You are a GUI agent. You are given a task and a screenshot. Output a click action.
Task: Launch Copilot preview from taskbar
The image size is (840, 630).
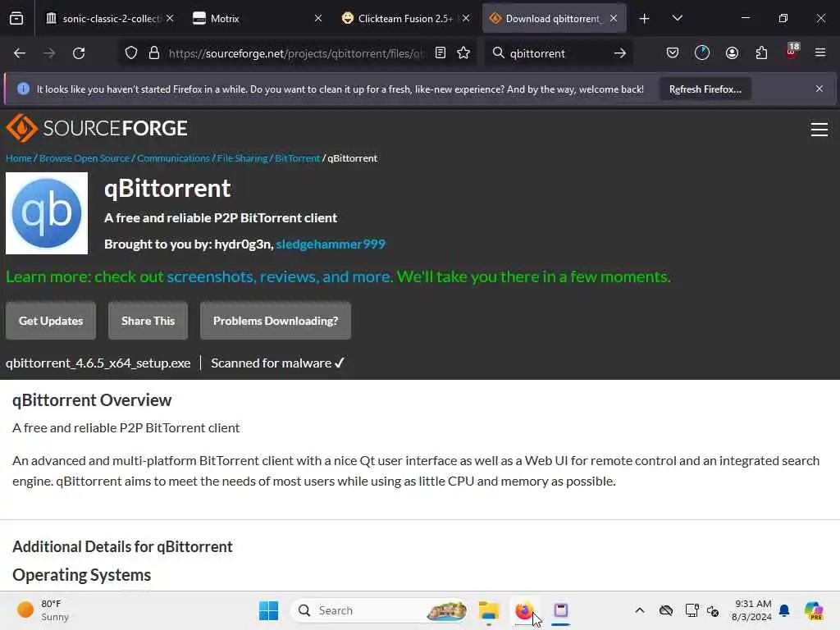tap(815, 610)
